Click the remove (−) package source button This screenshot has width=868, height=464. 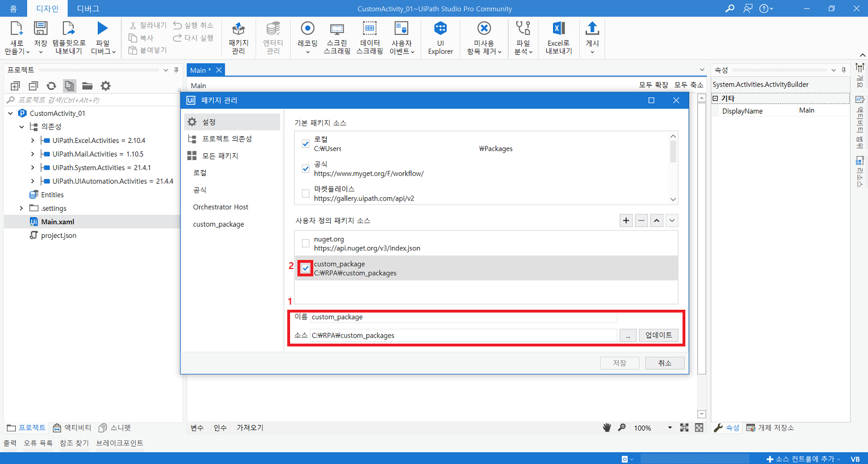641,221
